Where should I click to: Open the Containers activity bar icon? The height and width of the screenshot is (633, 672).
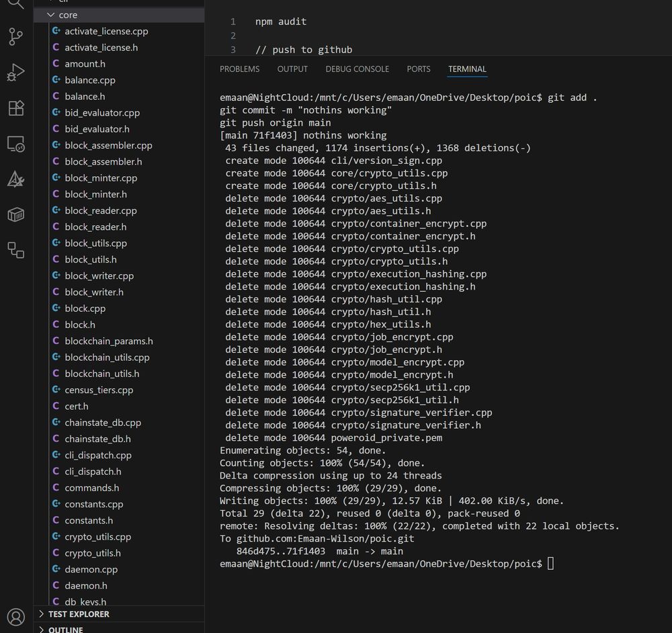[x=16, y=215]
